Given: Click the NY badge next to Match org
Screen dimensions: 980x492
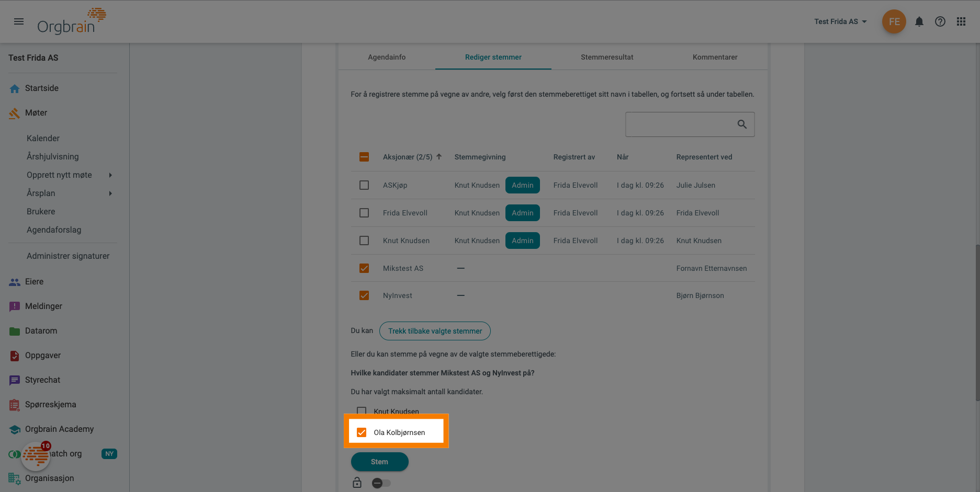Looking at the screenshot, I should pyautogui.click(x=109, y=454).
